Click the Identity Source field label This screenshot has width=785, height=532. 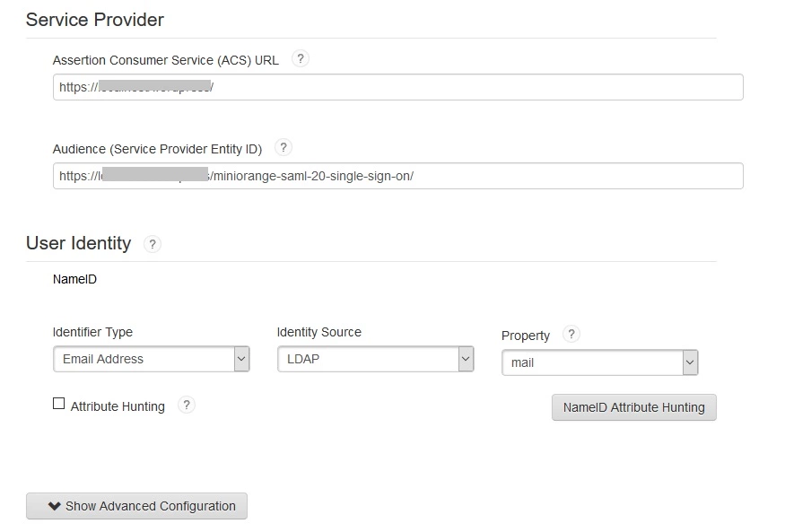(x=318, y=332)
